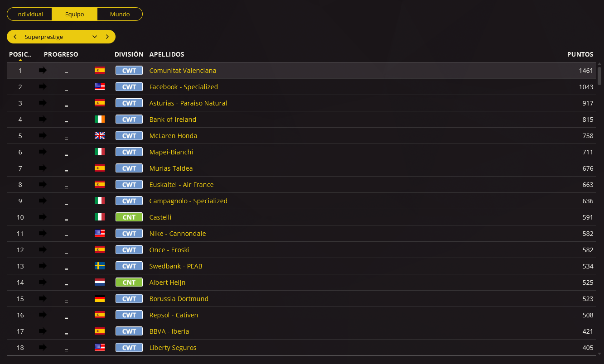Sort by APELLIDOS column header
Image resolution: width=604 pixels, height=364 pixels.
point(167,54)
